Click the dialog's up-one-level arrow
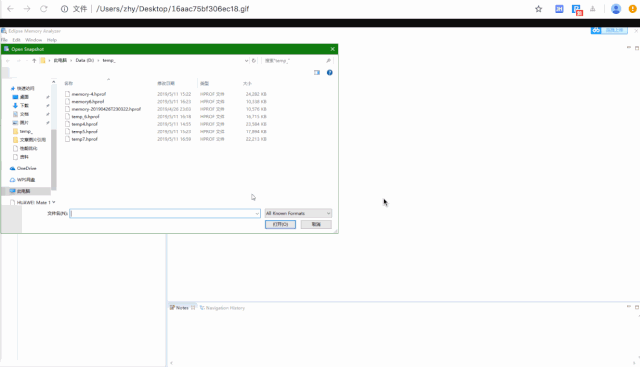640x367 pixels. [34, 60]
